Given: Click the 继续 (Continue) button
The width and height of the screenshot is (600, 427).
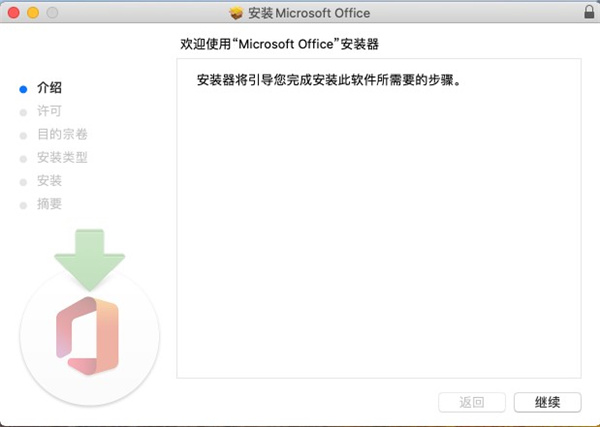Looking at the screenshot, I should [x=547, y=402].
